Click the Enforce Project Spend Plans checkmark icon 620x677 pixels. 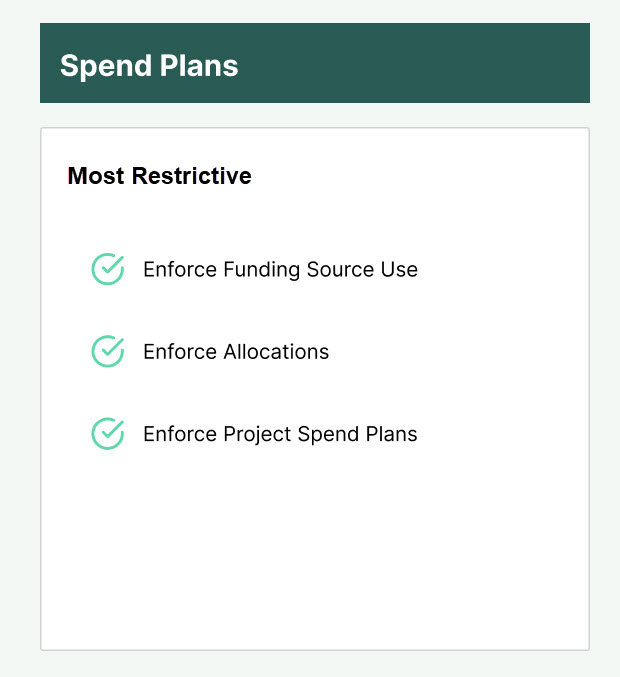[108, 433]
